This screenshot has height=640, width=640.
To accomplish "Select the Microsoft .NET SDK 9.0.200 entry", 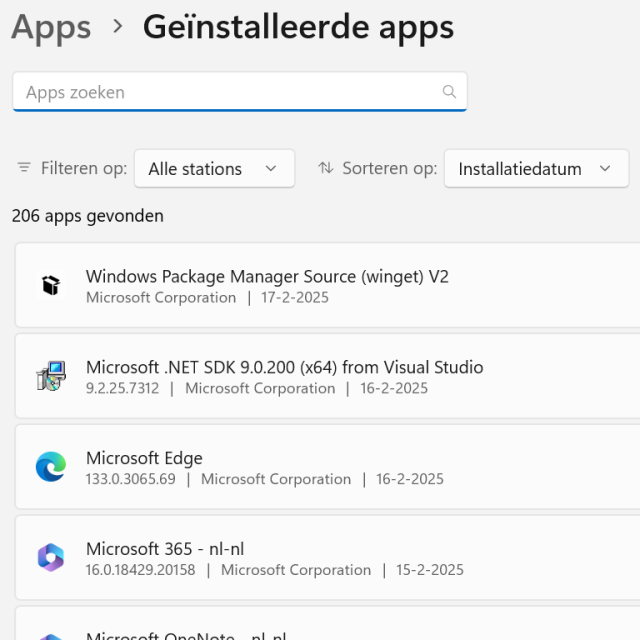I will point(327,376).
